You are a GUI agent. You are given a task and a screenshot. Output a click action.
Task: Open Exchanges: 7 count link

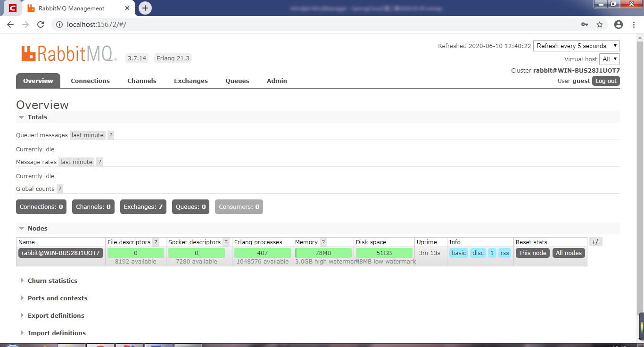143,207
